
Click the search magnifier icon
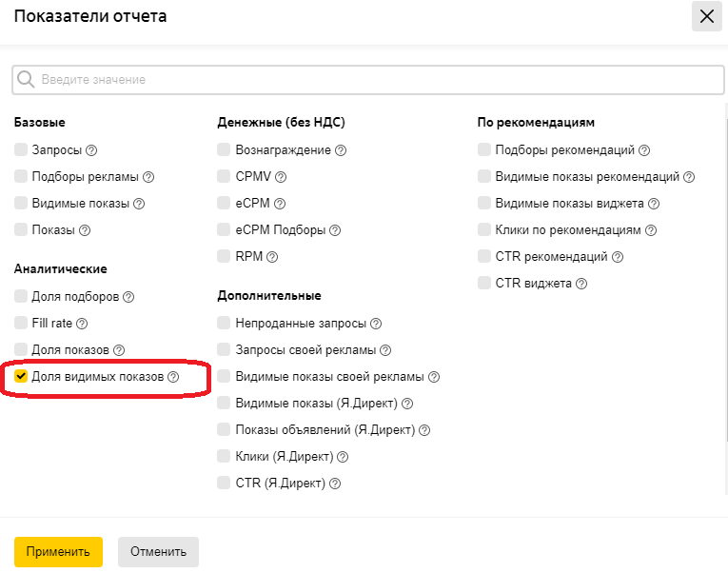[26, 79]
